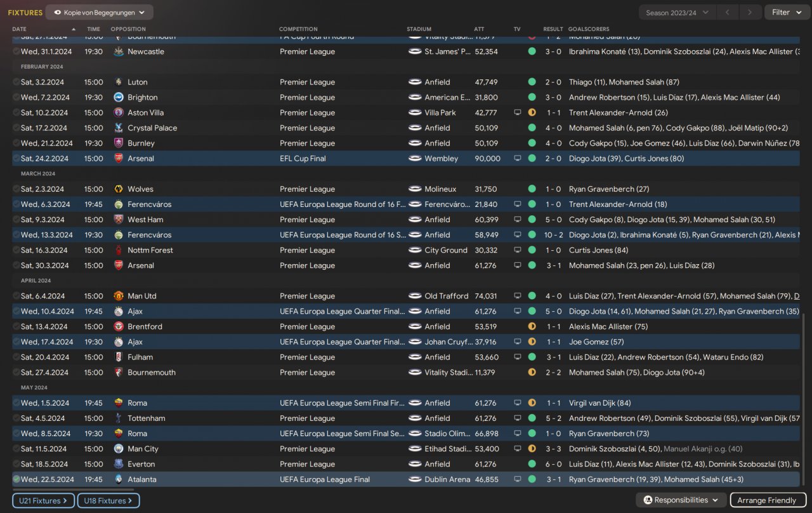The height and width of the screenshot is (513, 812).
Task: Click the Aston Villa club badge
Action: point(118,112)
